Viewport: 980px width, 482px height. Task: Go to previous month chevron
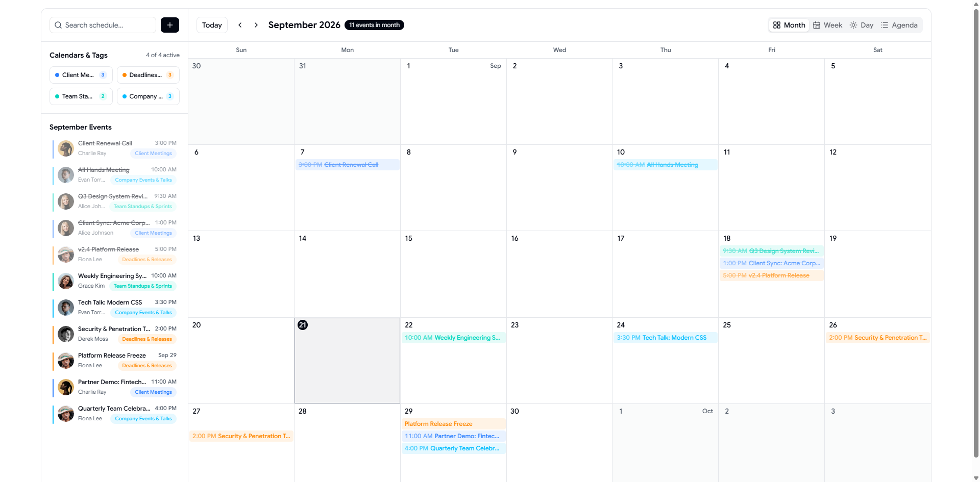point(240,25)
